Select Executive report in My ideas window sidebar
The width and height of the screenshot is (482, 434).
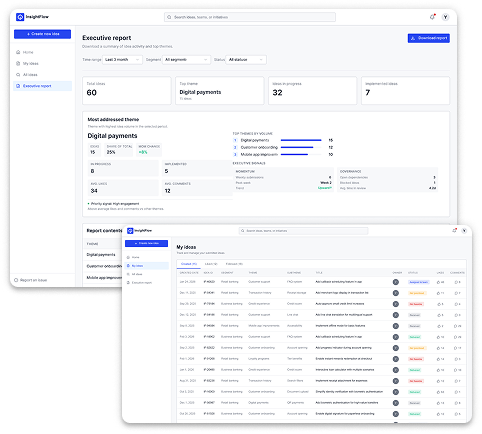(147, 283)
